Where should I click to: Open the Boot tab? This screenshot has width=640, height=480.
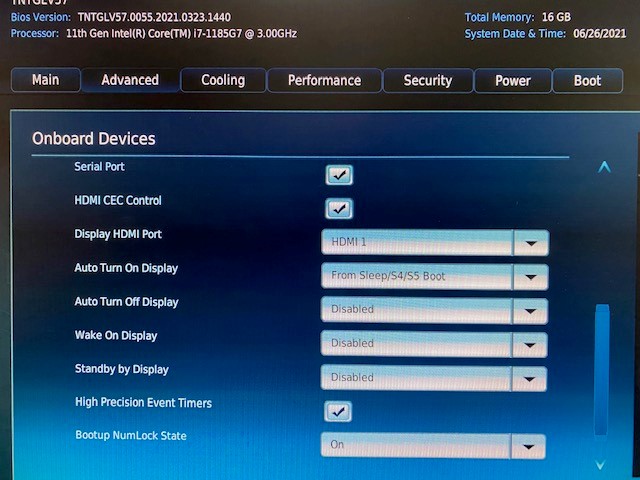tap(587, 80)
